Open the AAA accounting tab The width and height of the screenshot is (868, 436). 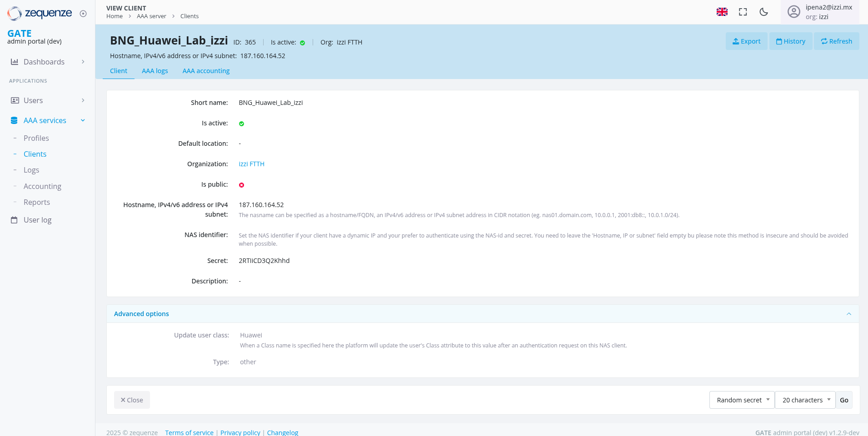click(x=206, y=71)
